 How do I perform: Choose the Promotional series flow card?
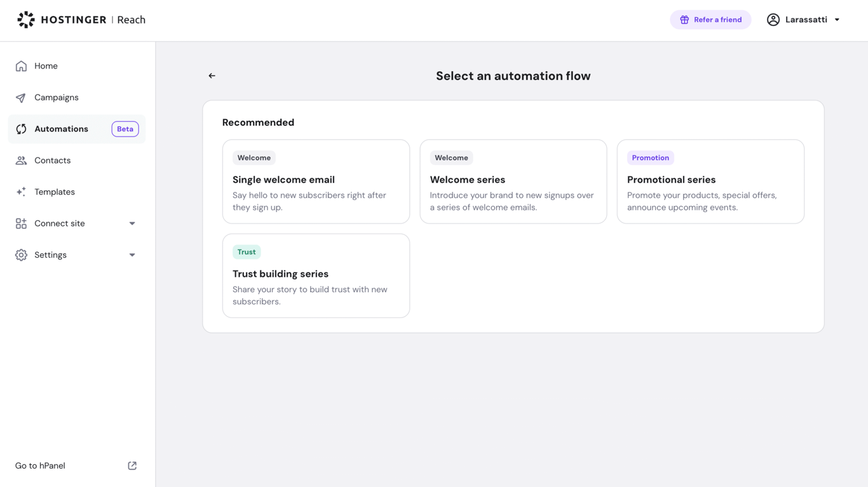[x=710, y=181]
